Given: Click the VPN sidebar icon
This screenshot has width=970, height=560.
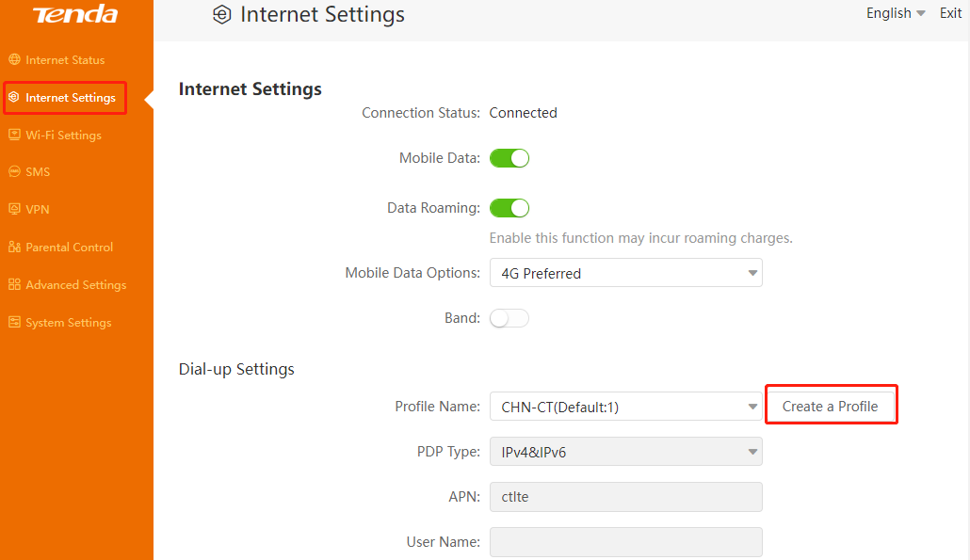Looking at the screenshot, I should click(x=14, y=210).
